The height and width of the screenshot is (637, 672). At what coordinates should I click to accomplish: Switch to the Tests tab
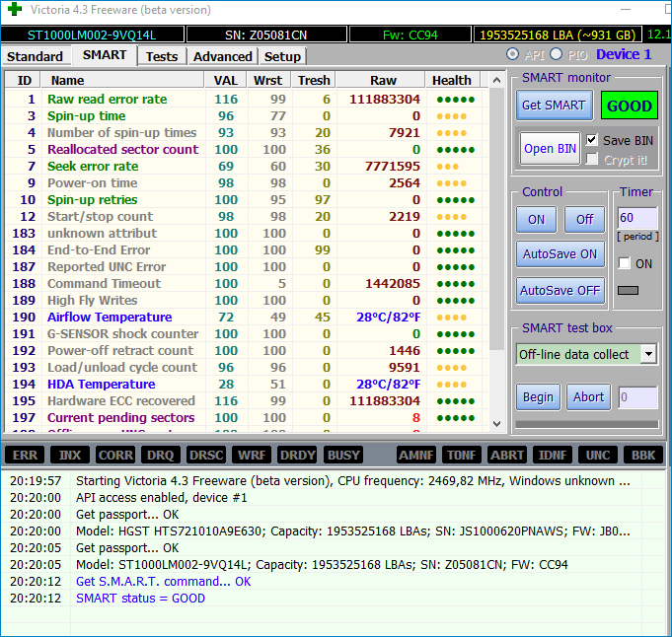coord(162,56)
